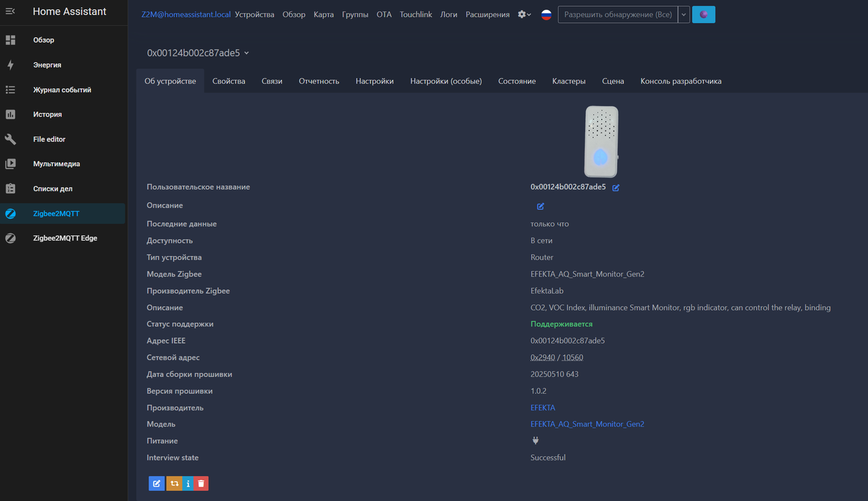Click the В сети availability value
This screenshot has width=868, height=501.
541,241
